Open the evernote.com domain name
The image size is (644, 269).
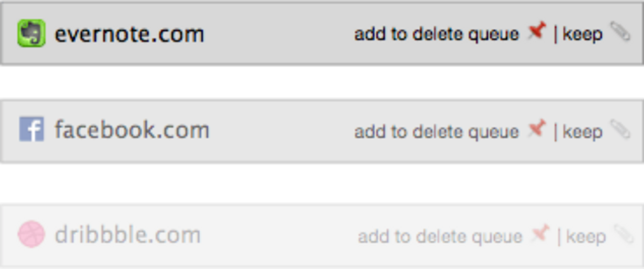tap(130, 34)
